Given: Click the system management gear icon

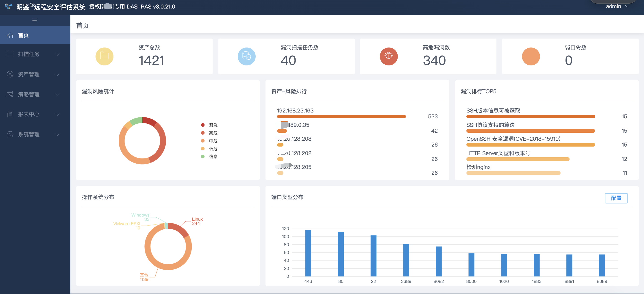Looking at the screenshot, I should (x=10, y=134).
